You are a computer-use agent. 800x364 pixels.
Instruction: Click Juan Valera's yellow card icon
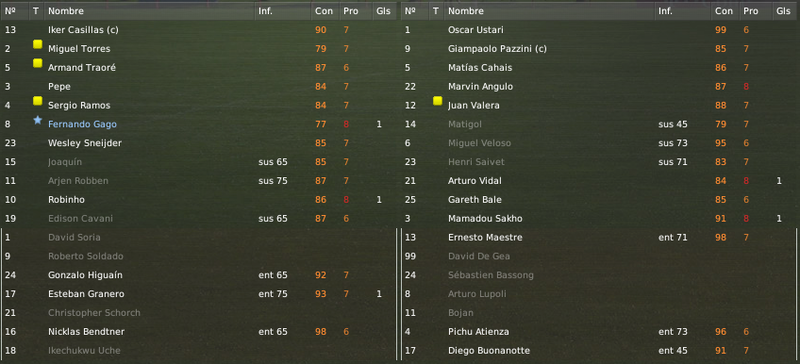tap(437, 101)
